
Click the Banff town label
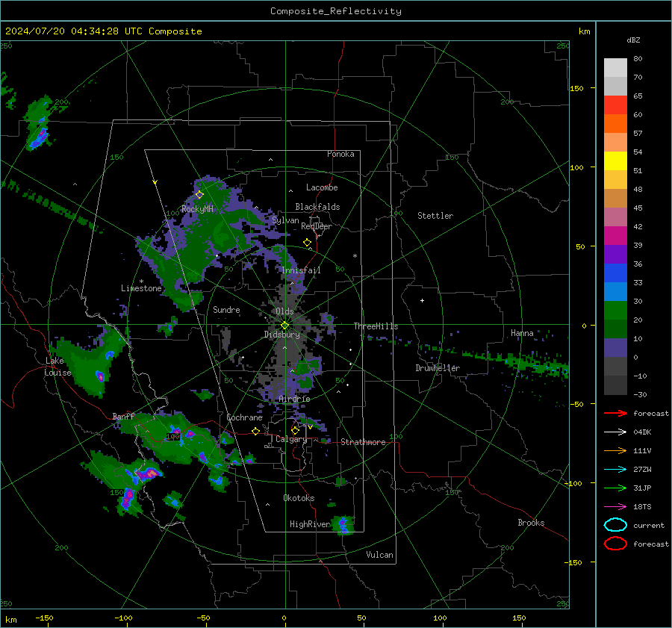(x=123, y=416)
